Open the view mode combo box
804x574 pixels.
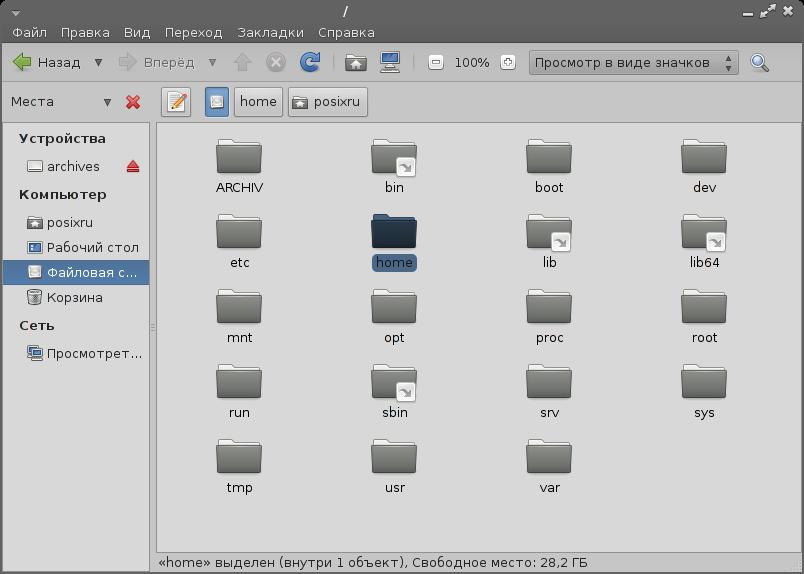pos(634,63)
